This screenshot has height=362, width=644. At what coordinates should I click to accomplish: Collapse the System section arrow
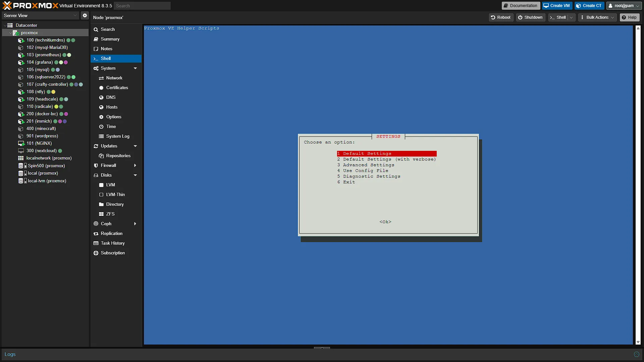click(x=136, y=68)
